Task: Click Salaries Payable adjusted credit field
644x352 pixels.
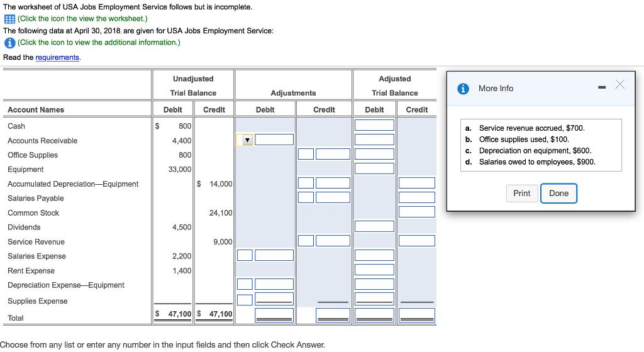Action: point(416,197)
